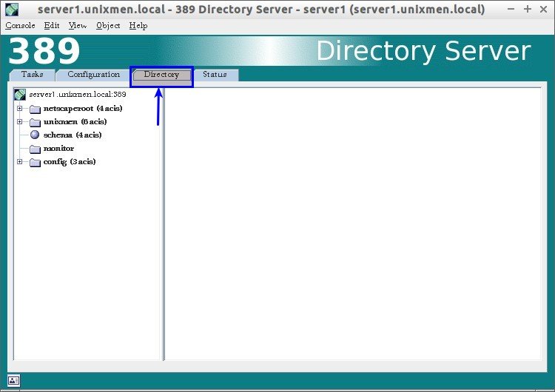Switch to the Status tab

coord(215,75)
